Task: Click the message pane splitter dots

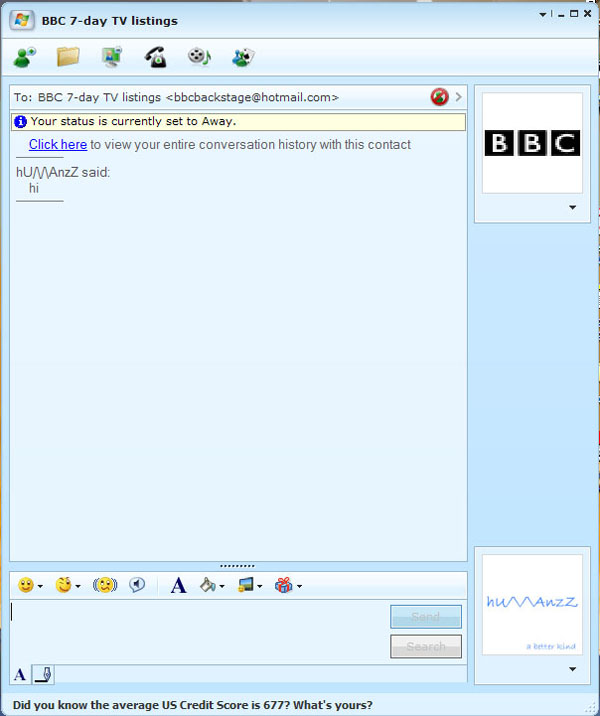Action: 237,566
